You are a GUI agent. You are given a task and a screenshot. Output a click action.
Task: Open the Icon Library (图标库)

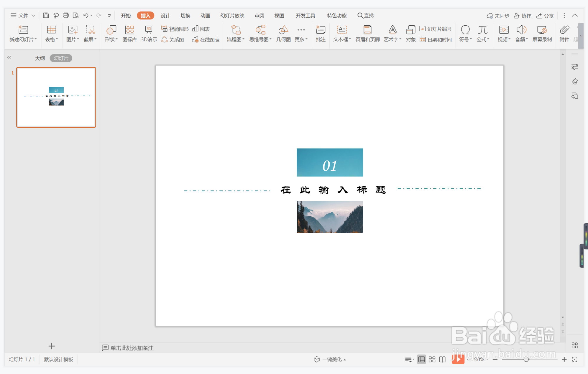[x=129, y=34]
